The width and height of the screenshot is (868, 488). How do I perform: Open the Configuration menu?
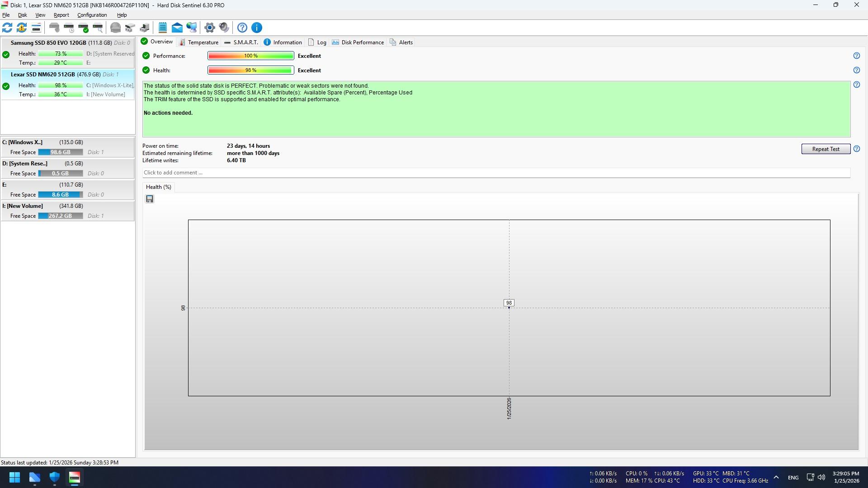click(92, 15)
